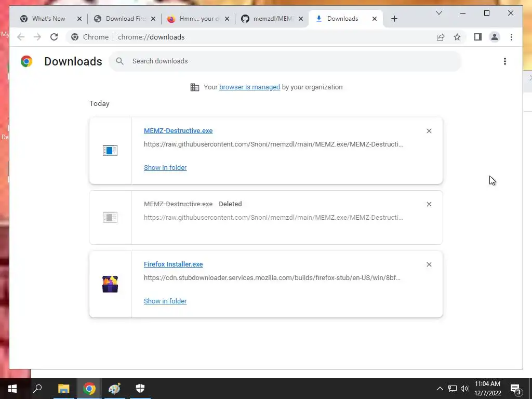
Task: Open the tab search chevron
Action: tap(438, 13)
